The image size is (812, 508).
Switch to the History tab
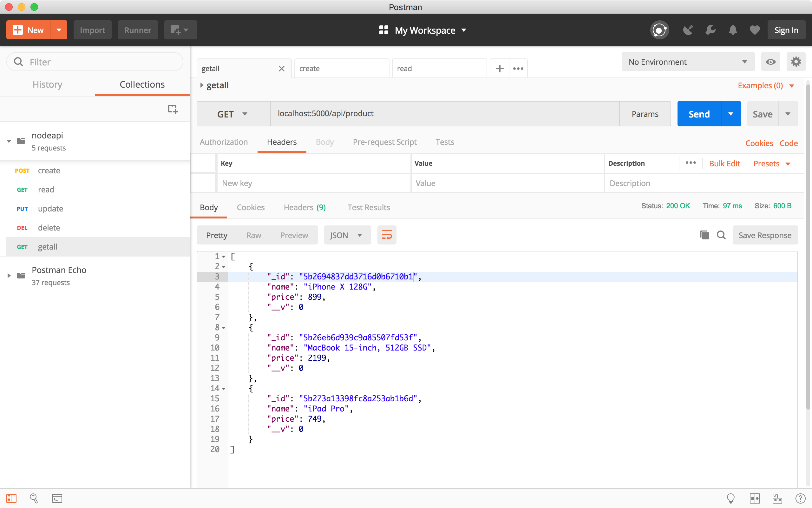[x=47, y=84]
